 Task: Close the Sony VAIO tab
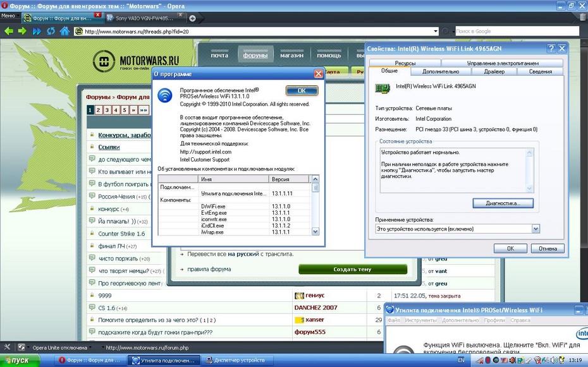[x=180, y=15]
